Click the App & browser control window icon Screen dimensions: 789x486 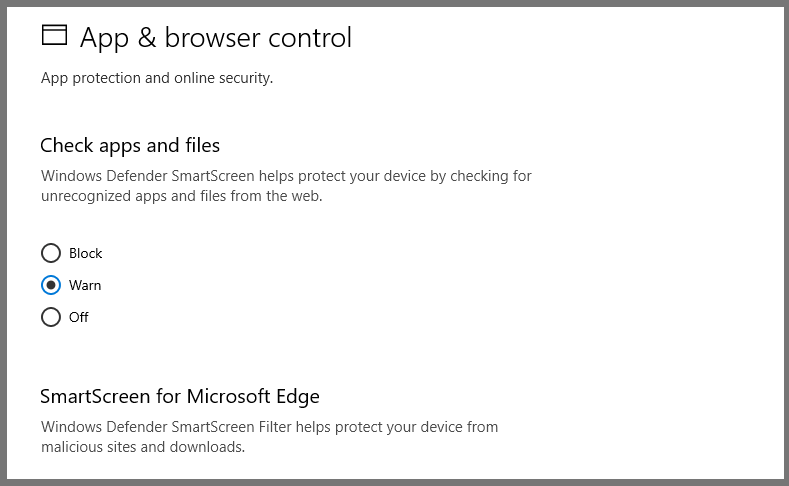pyautogui.click(x=54, y=36)
